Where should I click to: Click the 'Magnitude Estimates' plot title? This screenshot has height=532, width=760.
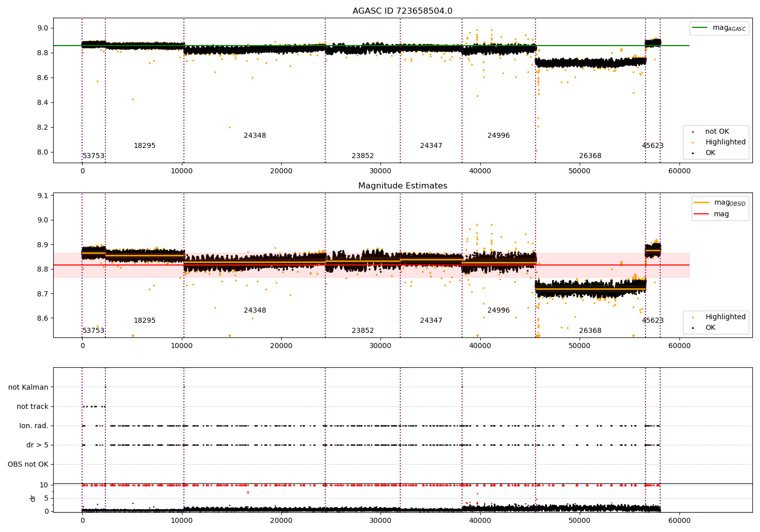pos(402,186)
